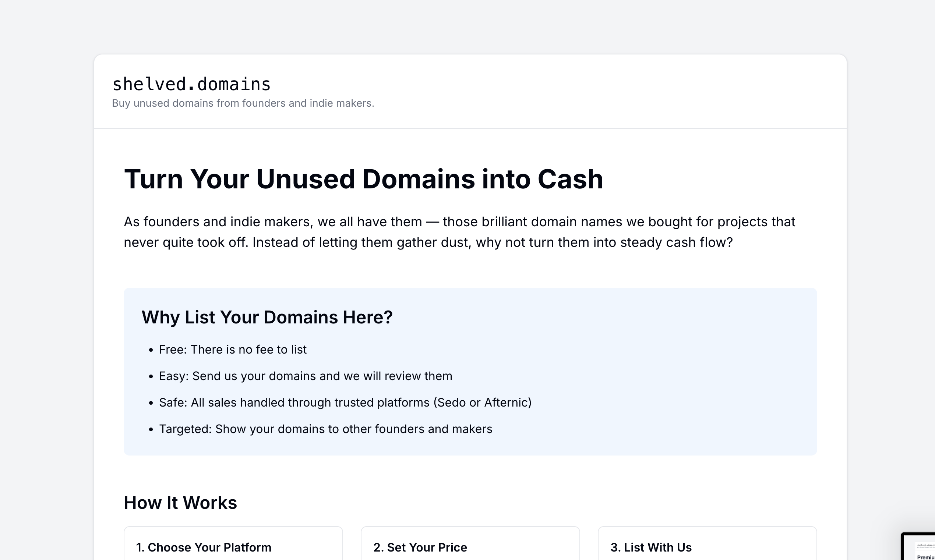Click the bullet dot before 'Safe'
935x560 pixels.
[x=151, y=403]
